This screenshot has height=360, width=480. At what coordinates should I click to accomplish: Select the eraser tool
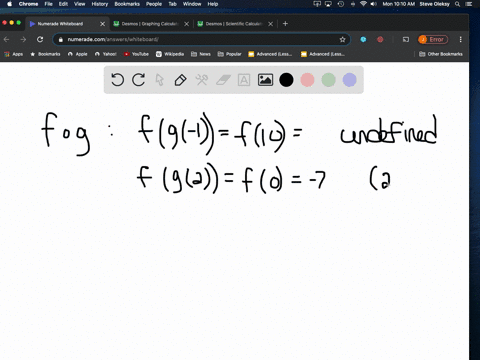(x=223, y=80)
